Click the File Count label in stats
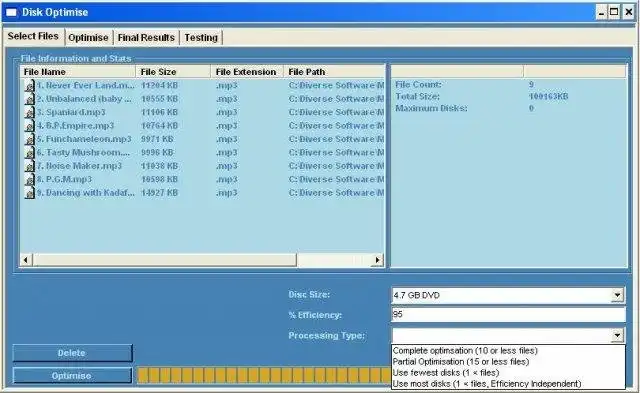This screenshot has width=640, height=393. [x=418, y=84]
